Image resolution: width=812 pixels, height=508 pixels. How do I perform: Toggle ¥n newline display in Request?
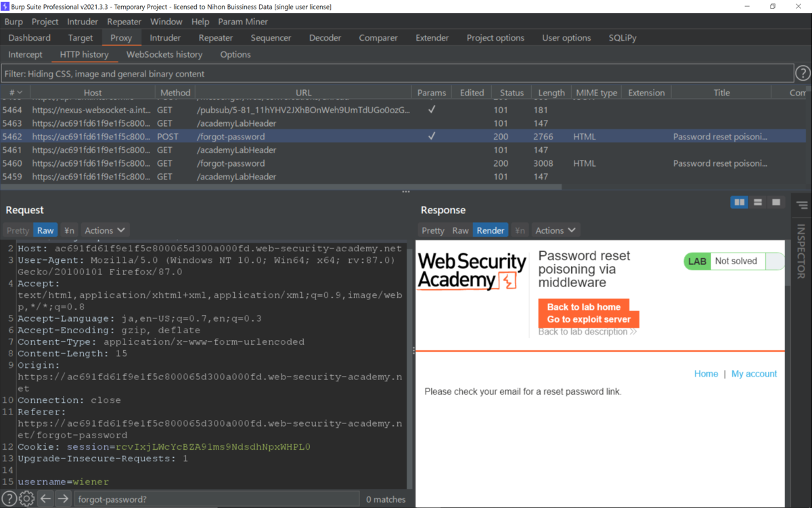69,230
